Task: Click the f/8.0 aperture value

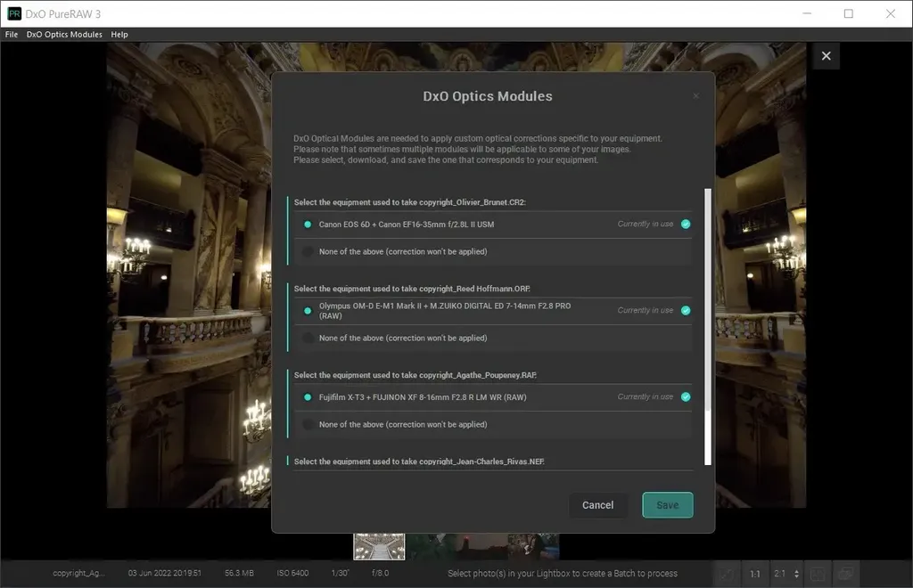Action: click(380, 574)
